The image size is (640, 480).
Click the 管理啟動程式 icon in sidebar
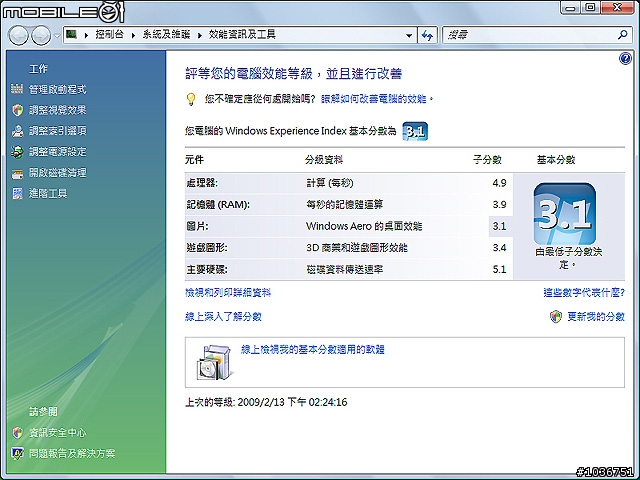(x=17, y=89)
